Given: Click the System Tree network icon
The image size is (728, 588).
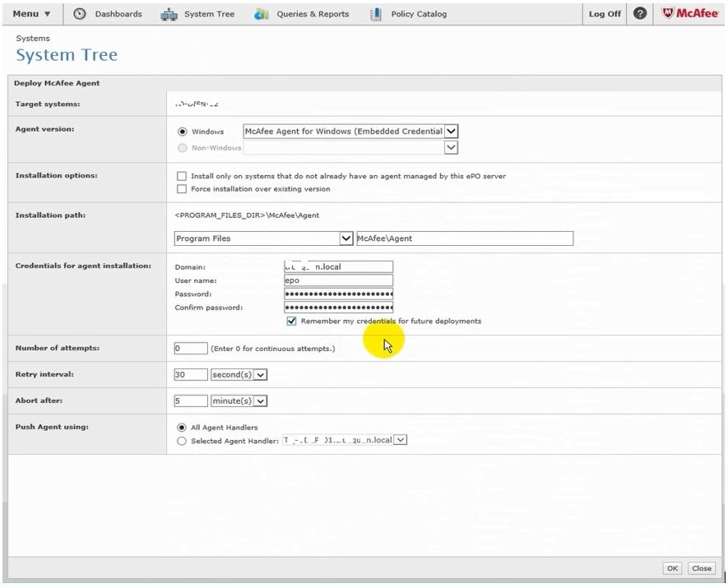Looking at the screenshot, I should 169,14.
